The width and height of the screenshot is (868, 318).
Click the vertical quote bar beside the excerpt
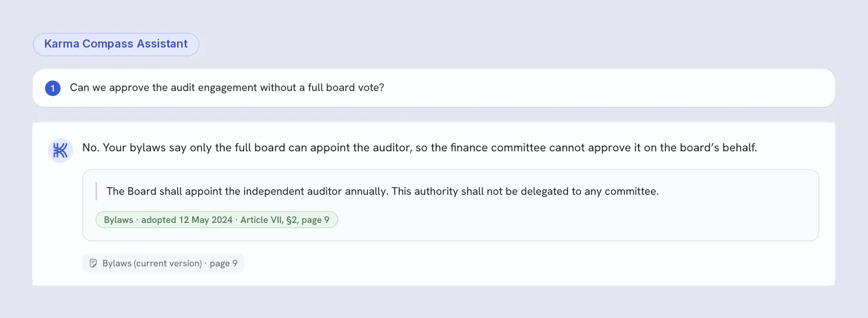(96, 191)
